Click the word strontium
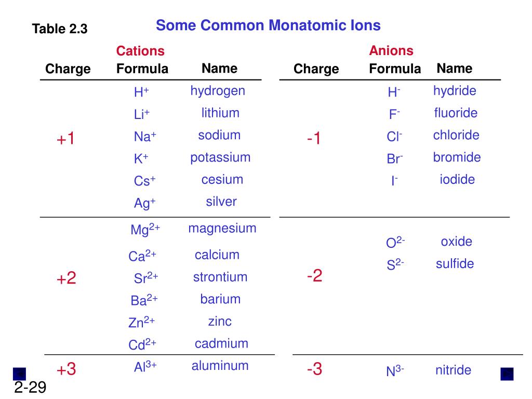The height and width of the screenshot is (399, 532). 220,277
